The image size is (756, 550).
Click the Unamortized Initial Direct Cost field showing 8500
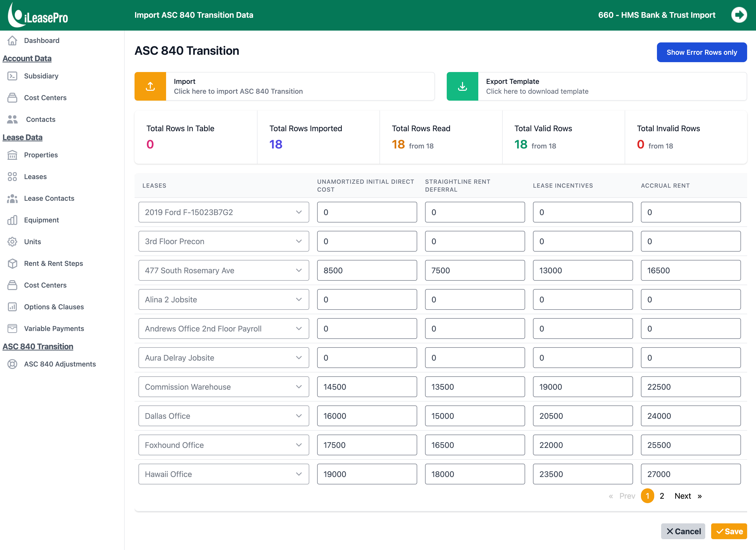(x=367, y=271)
